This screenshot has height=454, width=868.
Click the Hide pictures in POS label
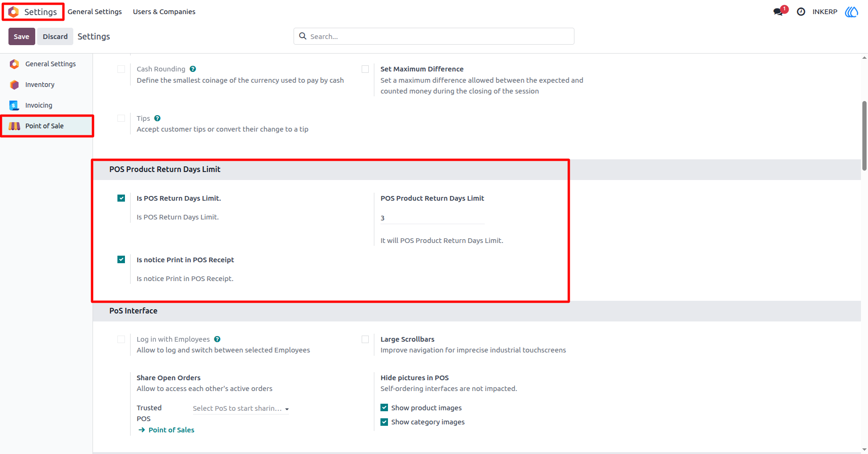pos(415,378)
